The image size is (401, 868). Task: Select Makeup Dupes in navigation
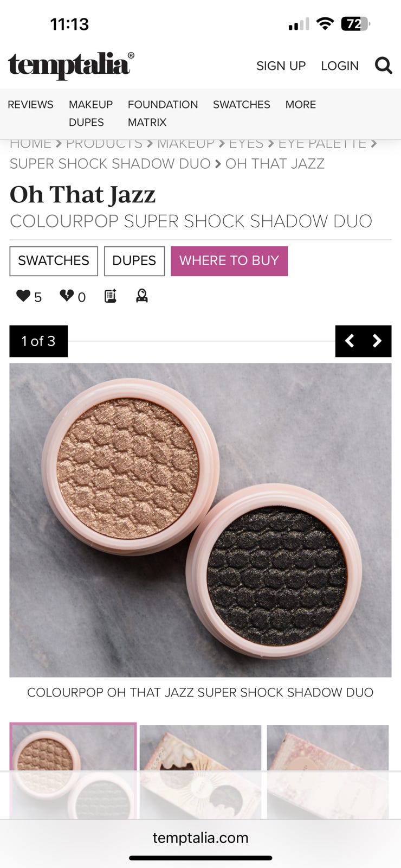[90, 113]
